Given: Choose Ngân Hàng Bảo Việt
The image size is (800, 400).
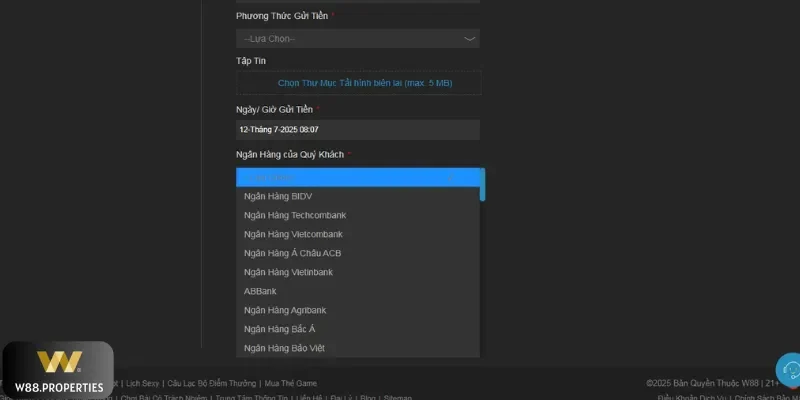Looking at the screenshot, I should pos(284,348).
